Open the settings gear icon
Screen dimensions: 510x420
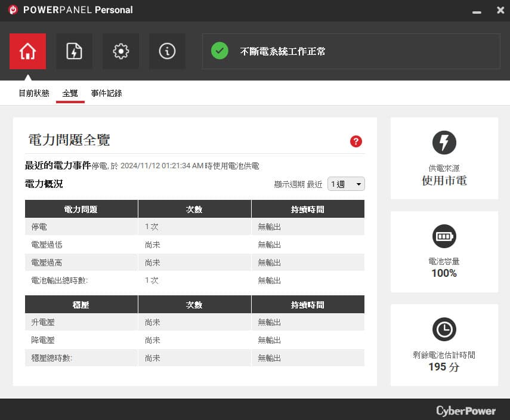(120, 51)
